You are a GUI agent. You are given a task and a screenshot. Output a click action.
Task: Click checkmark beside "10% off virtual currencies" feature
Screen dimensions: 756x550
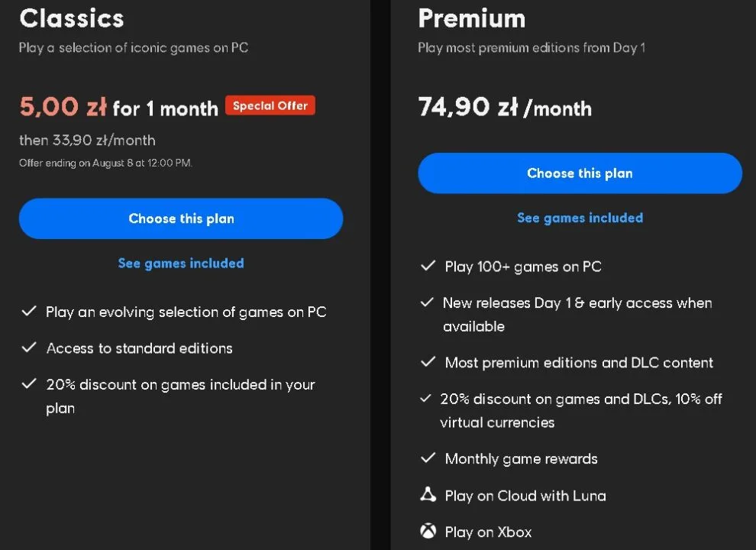tap(426, 399)
